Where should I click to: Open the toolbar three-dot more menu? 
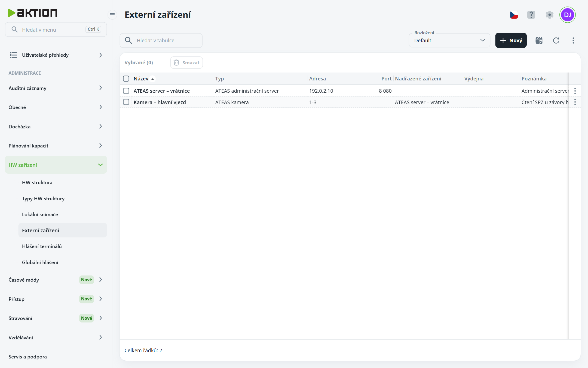[573, 40]
